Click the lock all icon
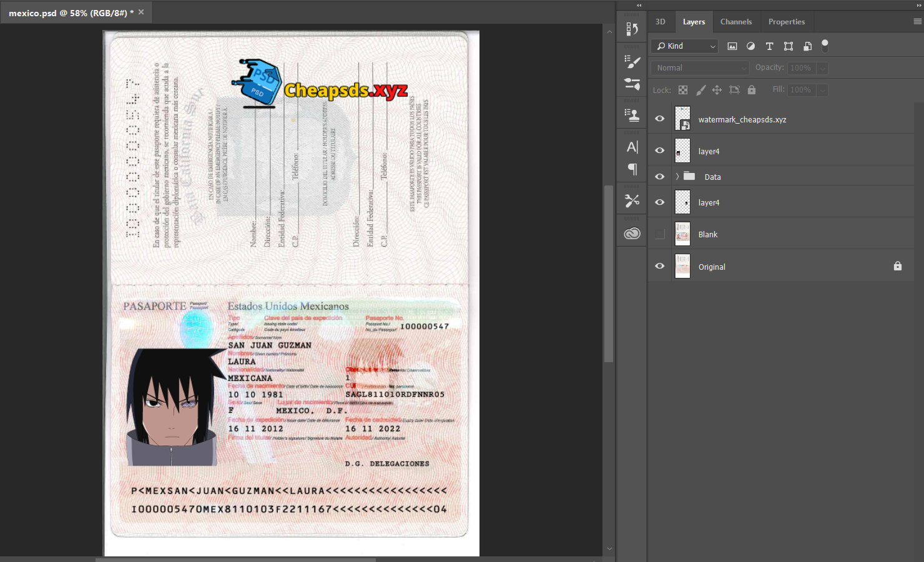The width and height of the screenshot is (924, 562). 752,90
